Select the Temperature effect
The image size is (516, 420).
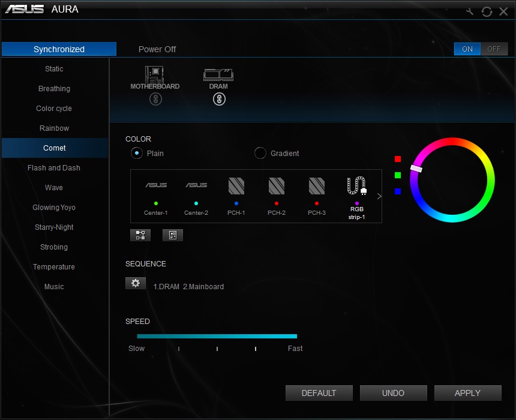coord(54,266)
